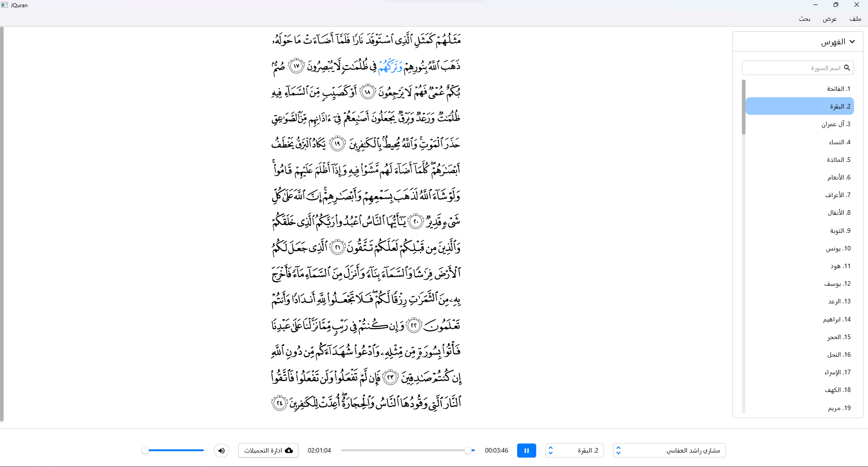This screenshot has height=467, width=868.
Task: Open the download manager (ادارة التحميلات)
Action: [268, 450]
